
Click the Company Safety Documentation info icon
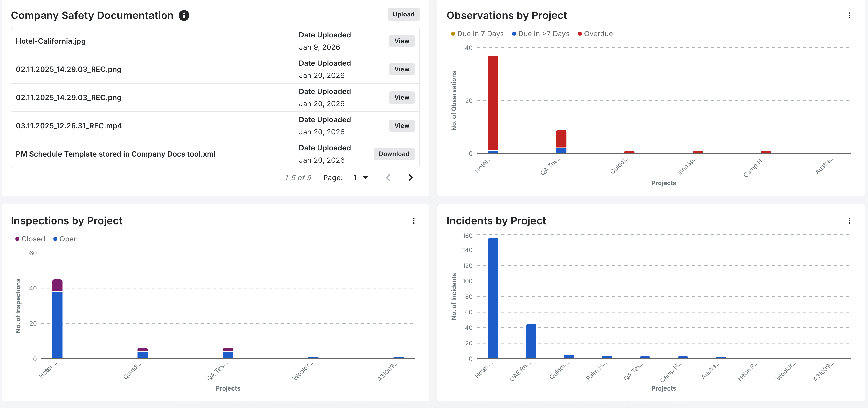click(x=184, y=15)
